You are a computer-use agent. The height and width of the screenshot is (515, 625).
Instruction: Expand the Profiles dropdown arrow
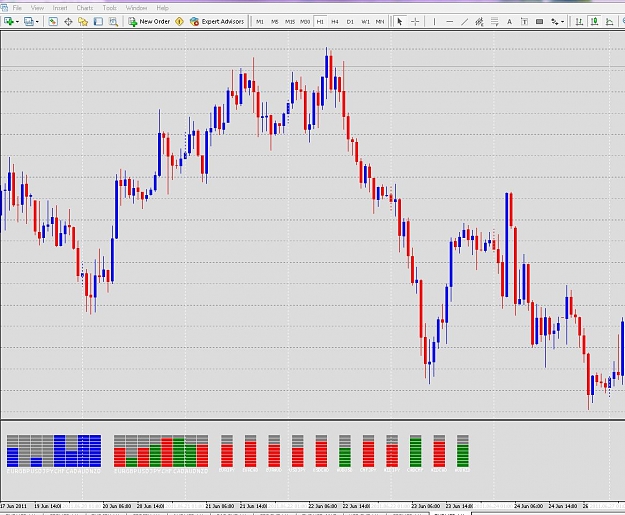(37, 22)
